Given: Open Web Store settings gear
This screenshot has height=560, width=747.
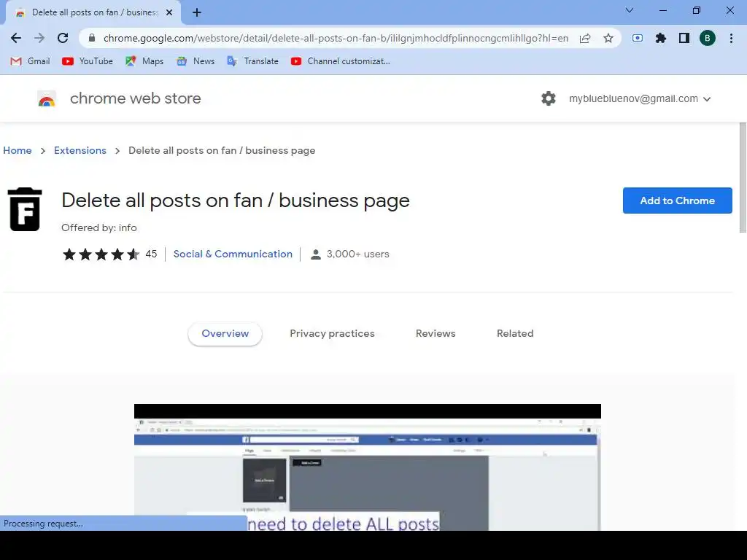Looking at the screenshot, I should [x=549, y=98].
